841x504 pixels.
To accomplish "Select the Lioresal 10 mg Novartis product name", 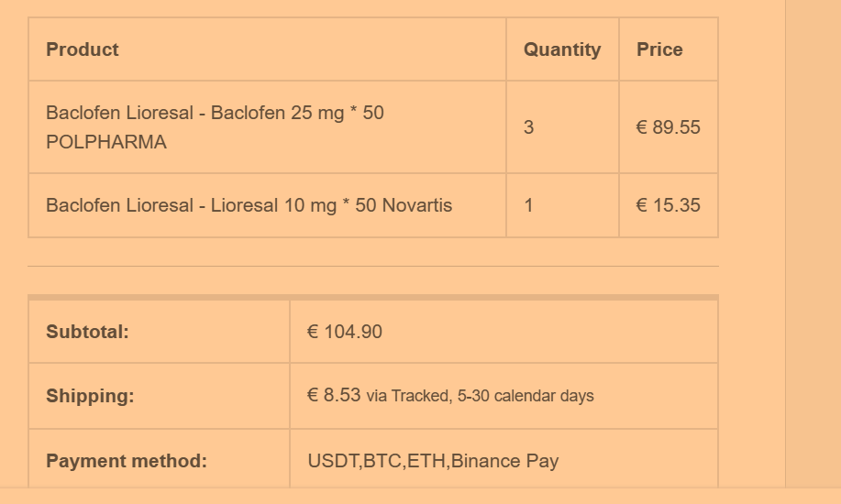I will pyautogui.click(x=249, y=205).
